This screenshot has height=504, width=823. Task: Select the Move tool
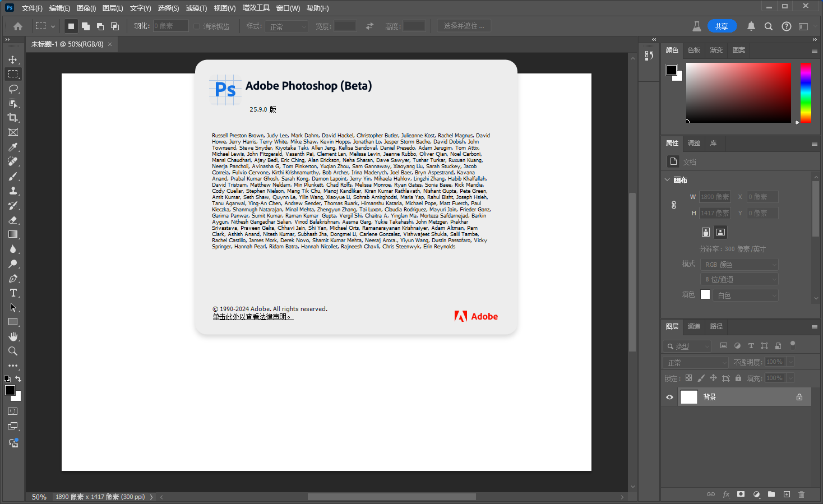pos(13,59)
